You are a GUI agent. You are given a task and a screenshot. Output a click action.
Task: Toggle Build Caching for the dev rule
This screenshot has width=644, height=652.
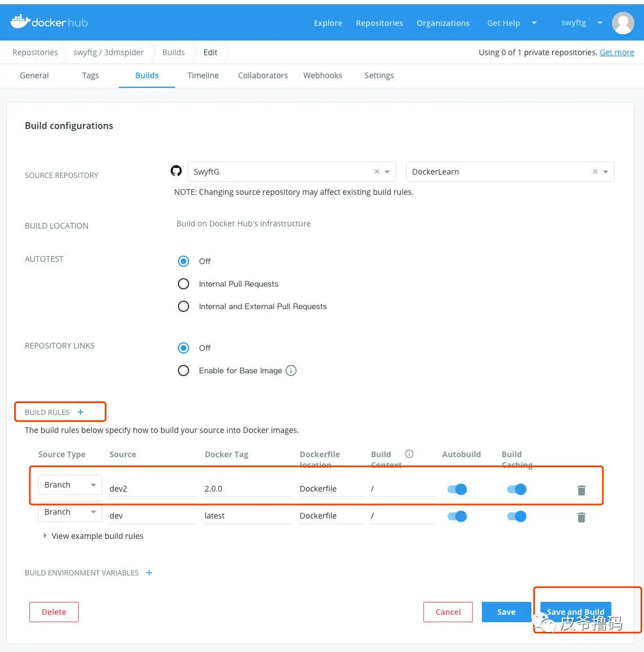[x=517, y=516]
